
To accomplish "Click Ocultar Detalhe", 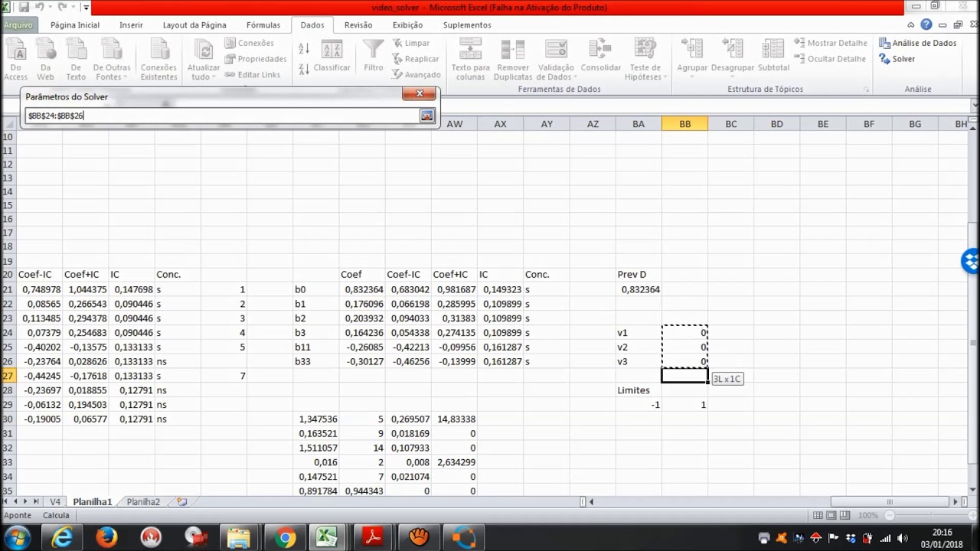I will 831,59.
